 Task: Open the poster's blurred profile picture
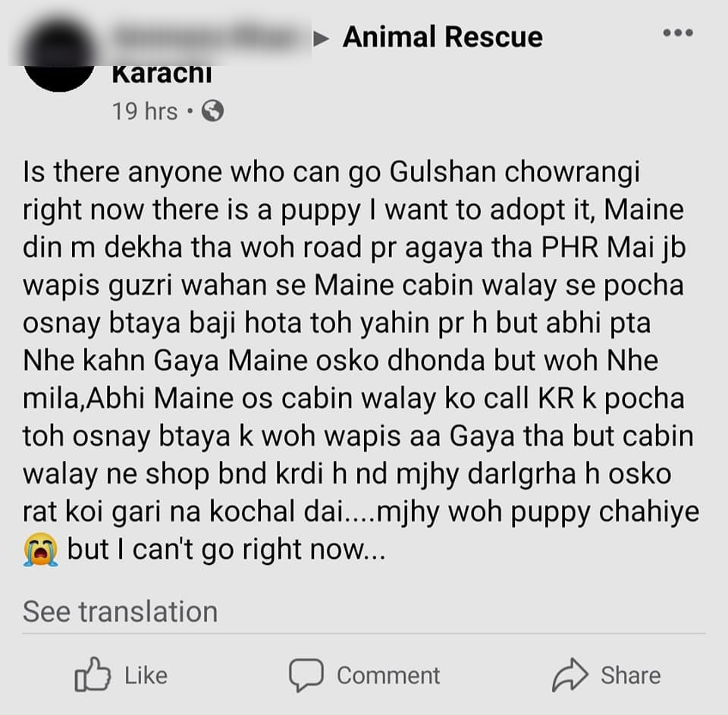coord(58,55)
